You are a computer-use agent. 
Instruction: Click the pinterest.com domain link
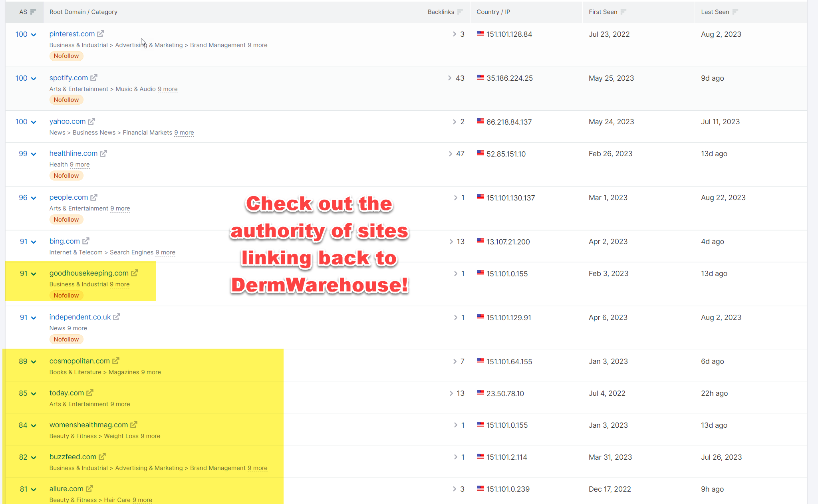pos(72,34)
